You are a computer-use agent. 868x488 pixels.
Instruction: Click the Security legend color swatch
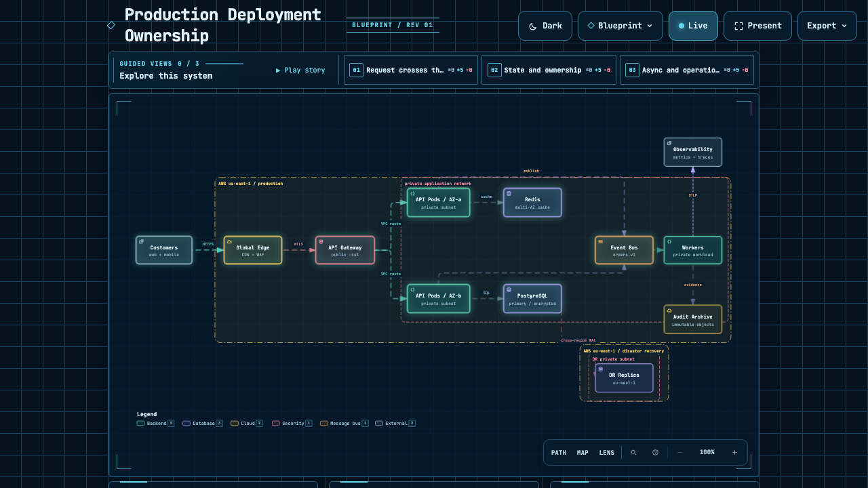coord(276,423)
